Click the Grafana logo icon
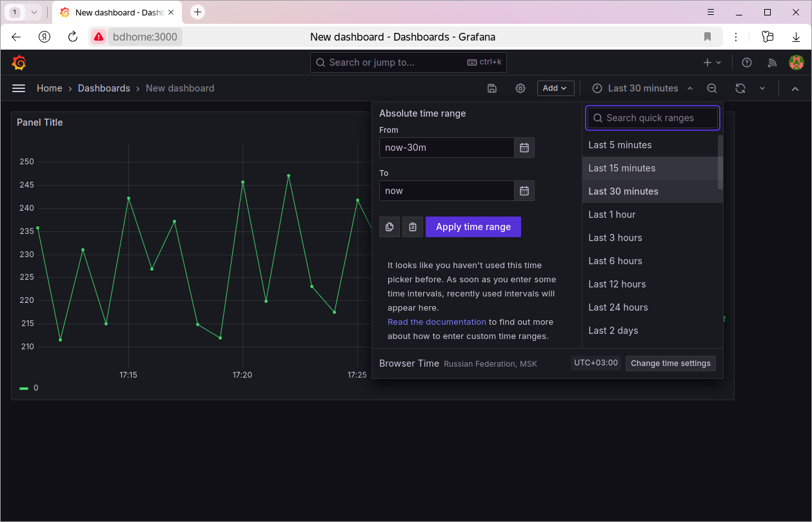 [x=19, y=63]
